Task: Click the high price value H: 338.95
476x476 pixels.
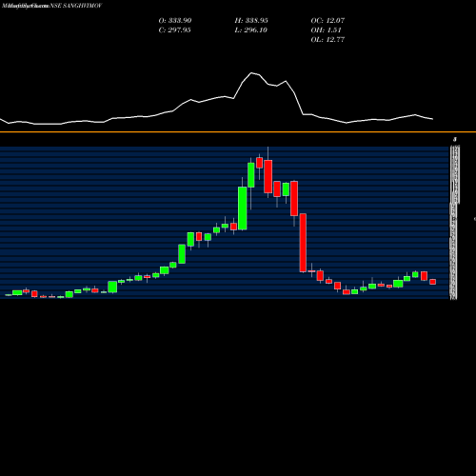Action: pyautogui.click(x=251, y=20)
